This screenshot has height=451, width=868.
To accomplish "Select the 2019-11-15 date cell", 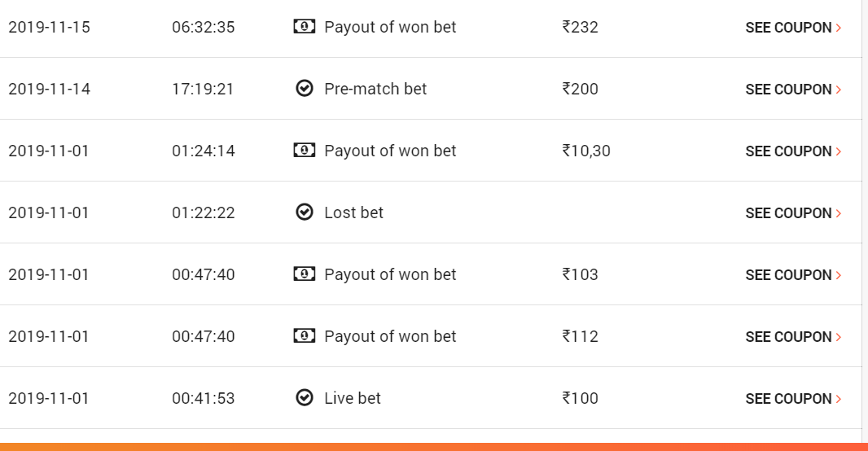I will click(50, 27).
